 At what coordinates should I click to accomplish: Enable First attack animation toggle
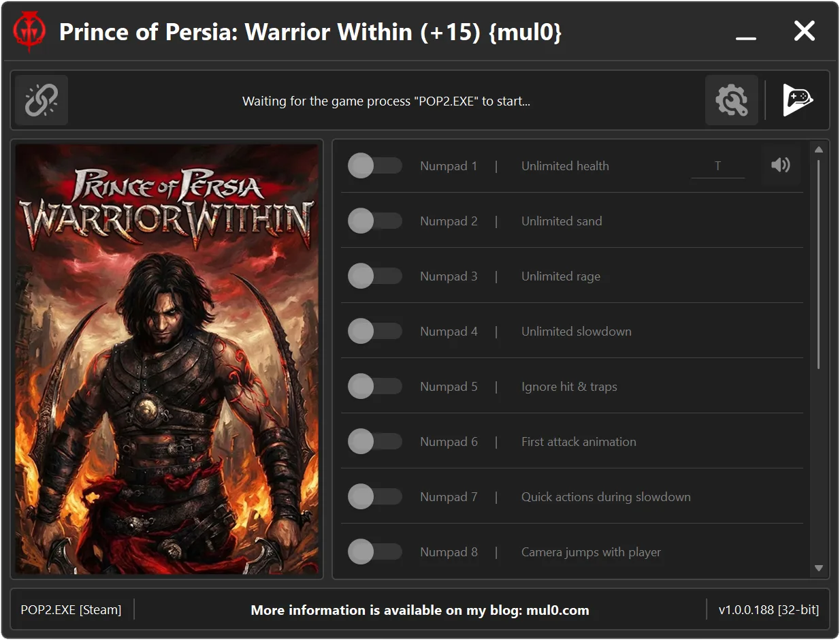(374, 441)
